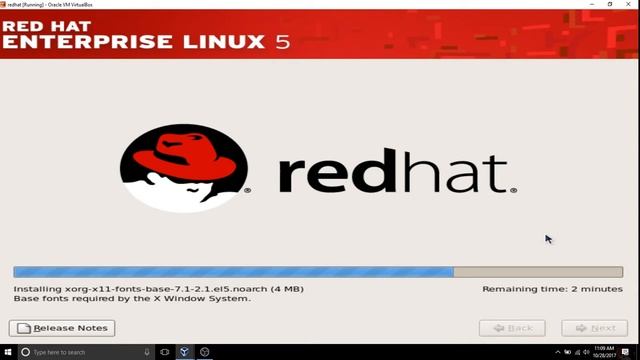Click the "Installing xorg-x11-fonts-base" status text

point(159,289)
